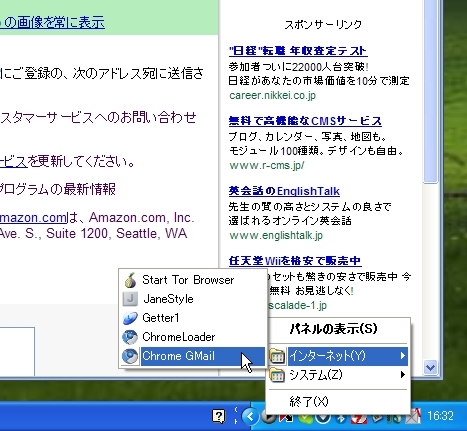
Task: Click the vertical scrollbar thumb
Action: tap(430, 92)
